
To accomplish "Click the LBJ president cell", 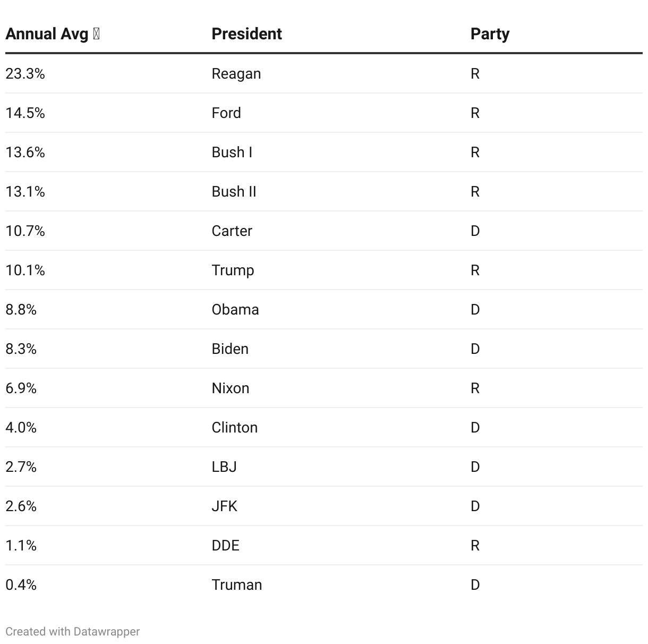I will tap(224, 467).
